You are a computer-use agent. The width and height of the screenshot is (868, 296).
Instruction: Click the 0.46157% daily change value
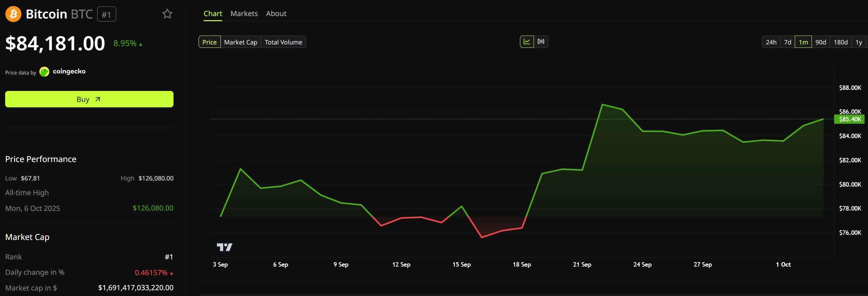tap(154, 272)
